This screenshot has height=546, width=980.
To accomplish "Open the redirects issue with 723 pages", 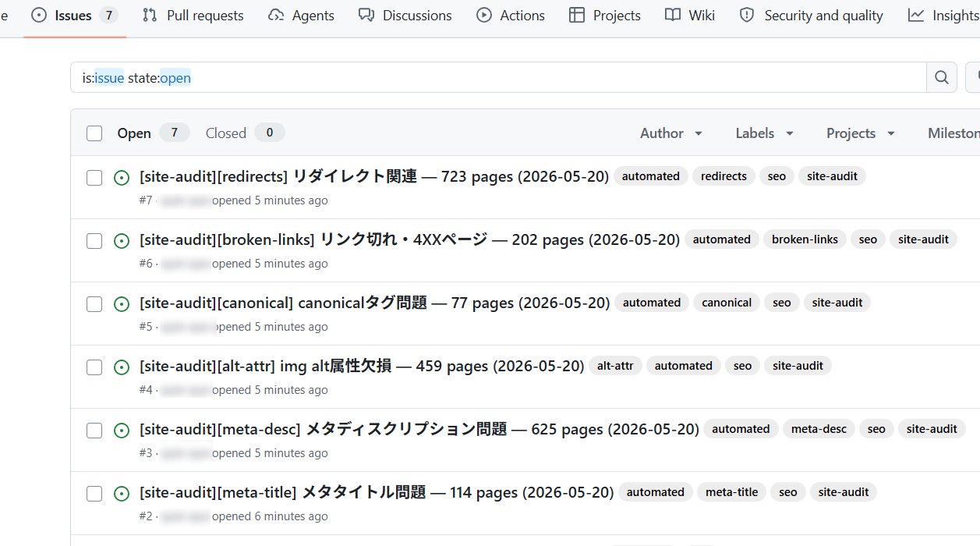I will pos(374,176).
